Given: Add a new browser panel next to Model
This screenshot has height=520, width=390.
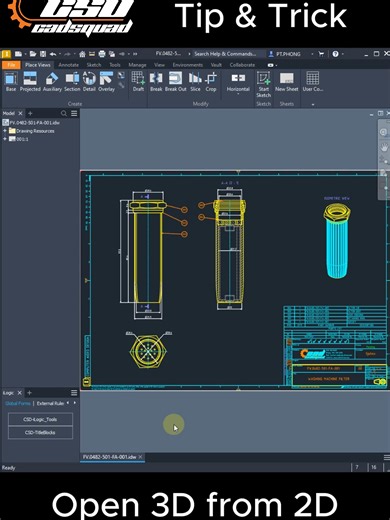Looking at the screenshot, I should coord(30,113).
